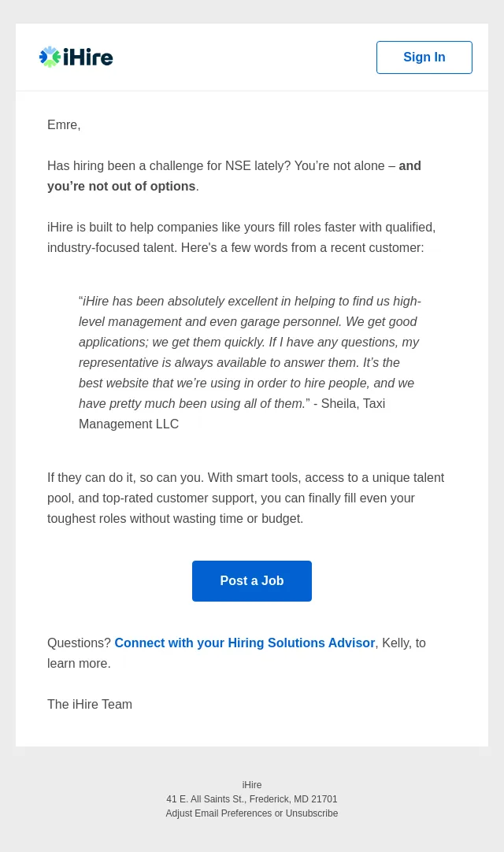Viewport: 504px width, 852px height.
Task: Click paragraph starting 'If they can do it'
Action: click(246, 498)
